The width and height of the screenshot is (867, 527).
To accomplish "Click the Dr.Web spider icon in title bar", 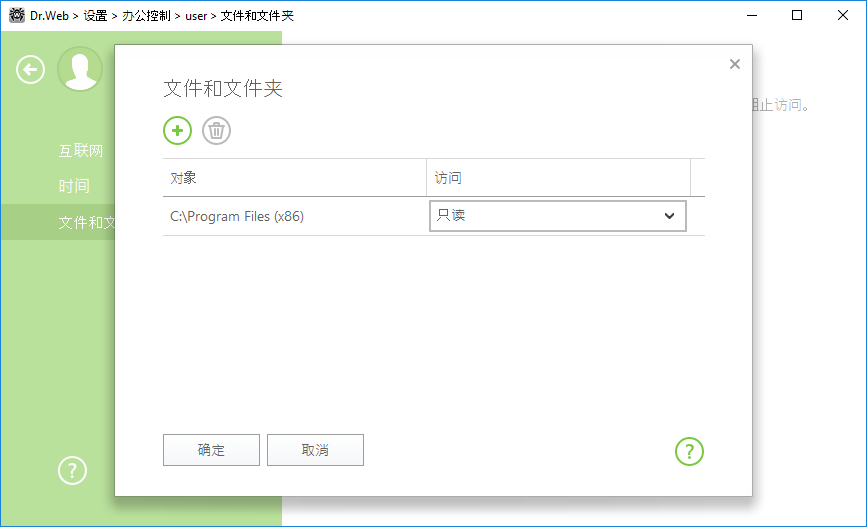I will 16,16.
